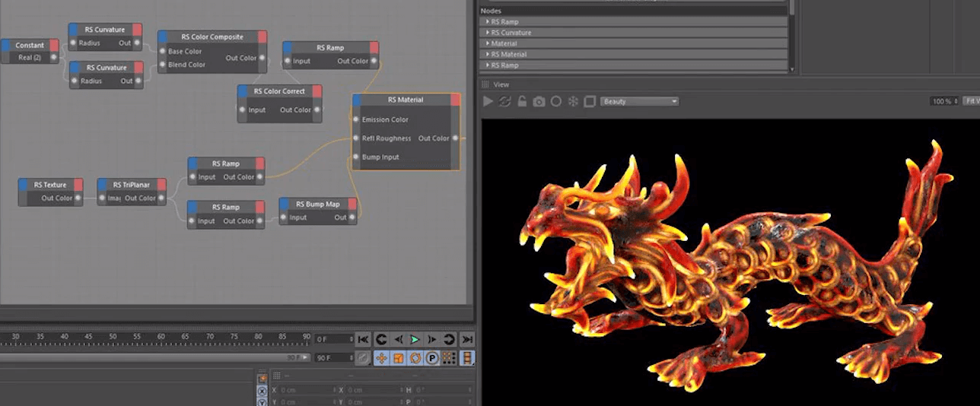Toggle the lock icon in render view
980x406 pixels.
(522, 101)
